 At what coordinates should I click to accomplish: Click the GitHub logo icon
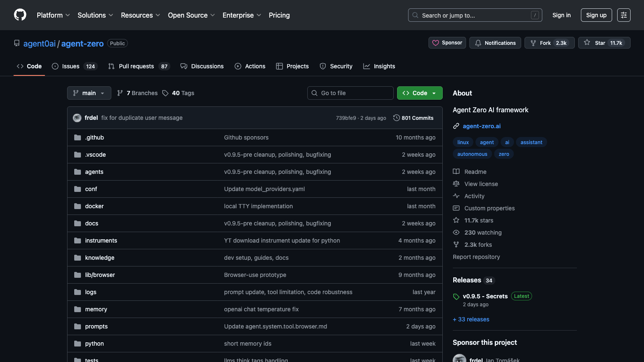coord(20,15)
